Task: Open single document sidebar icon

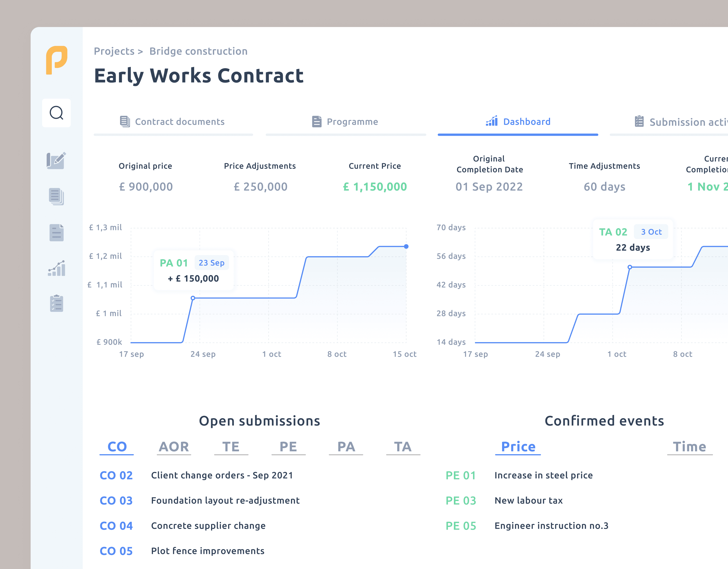Action: tap(56, 233)
